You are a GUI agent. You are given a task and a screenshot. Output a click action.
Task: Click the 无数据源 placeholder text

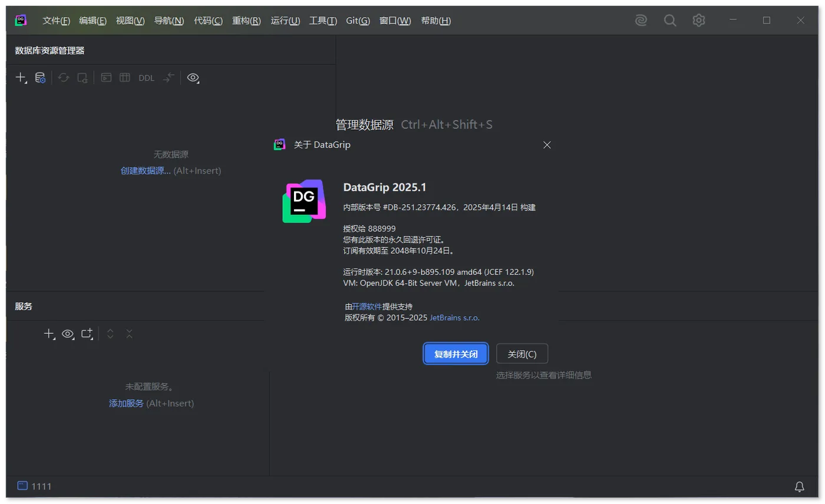171,155
